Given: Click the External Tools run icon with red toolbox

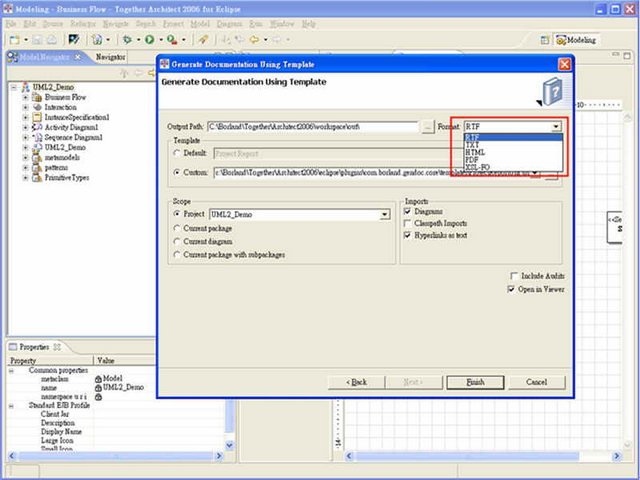Looking at the screenshot, I should point(172,40).
